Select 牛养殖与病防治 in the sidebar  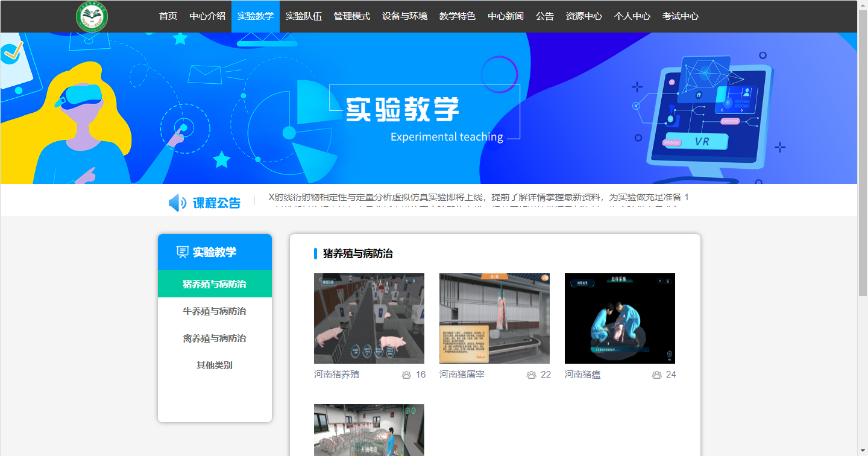pos(215,311)
